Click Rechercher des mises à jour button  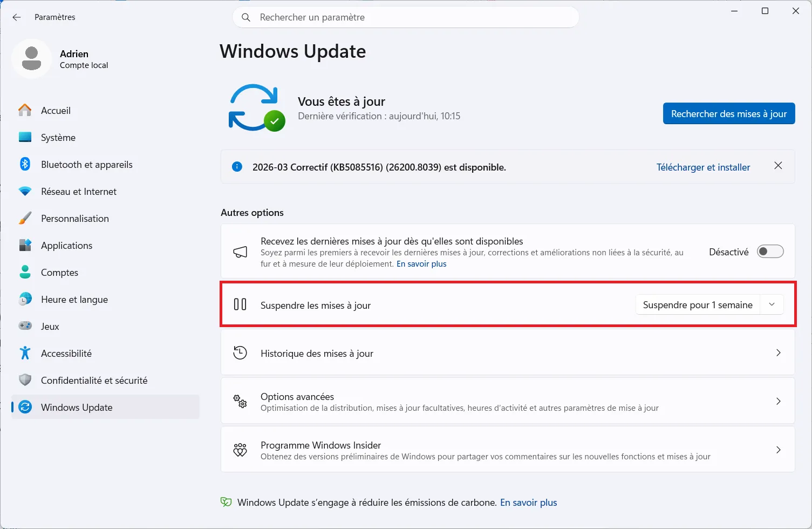click(x=728, y=113)
